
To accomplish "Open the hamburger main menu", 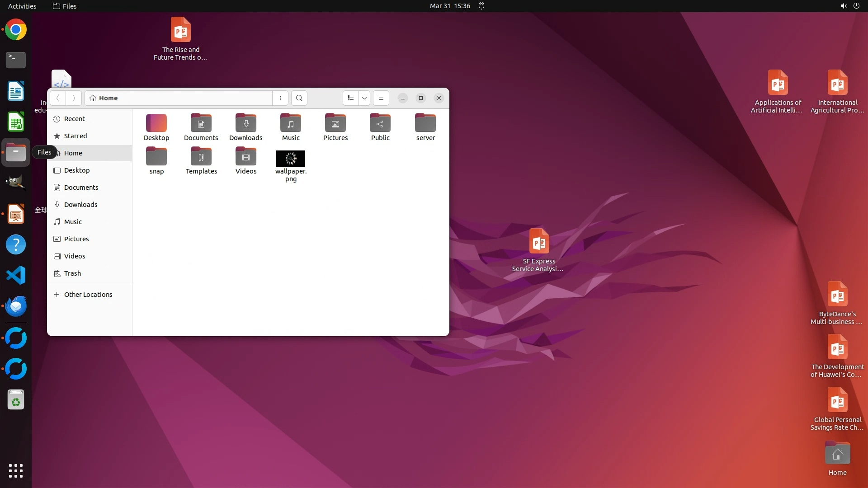I will (x=381, y=98).
